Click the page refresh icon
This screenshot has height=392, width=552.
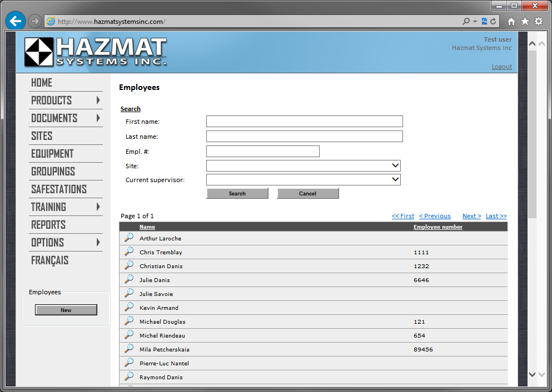(x=493, y=22)
